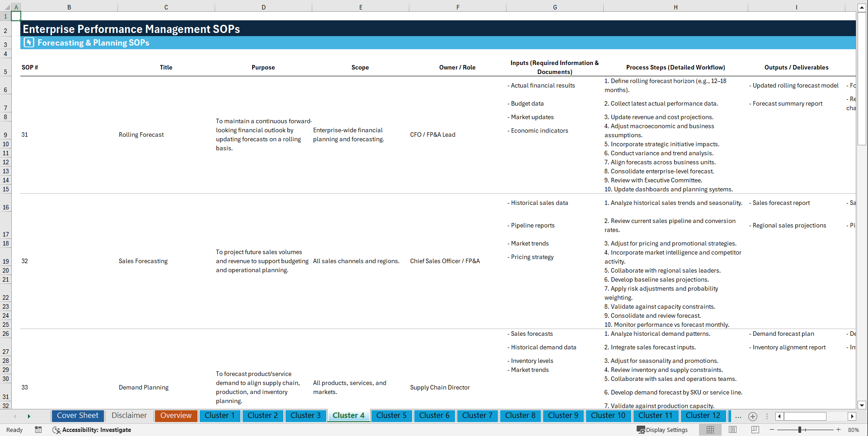Switch to the Overview sheet
The image size is (868, 436).
(176, 416)
